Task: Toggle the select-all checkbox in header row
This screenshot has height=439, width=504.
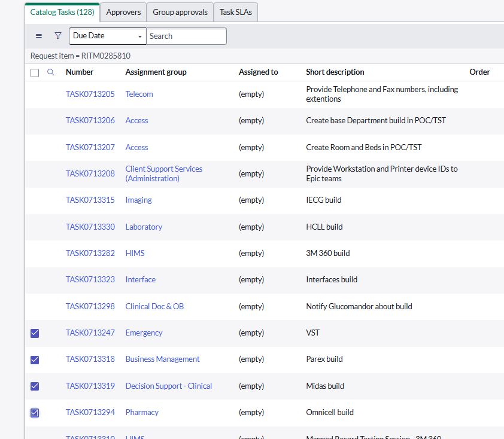Action: click(x=35, y=73)
